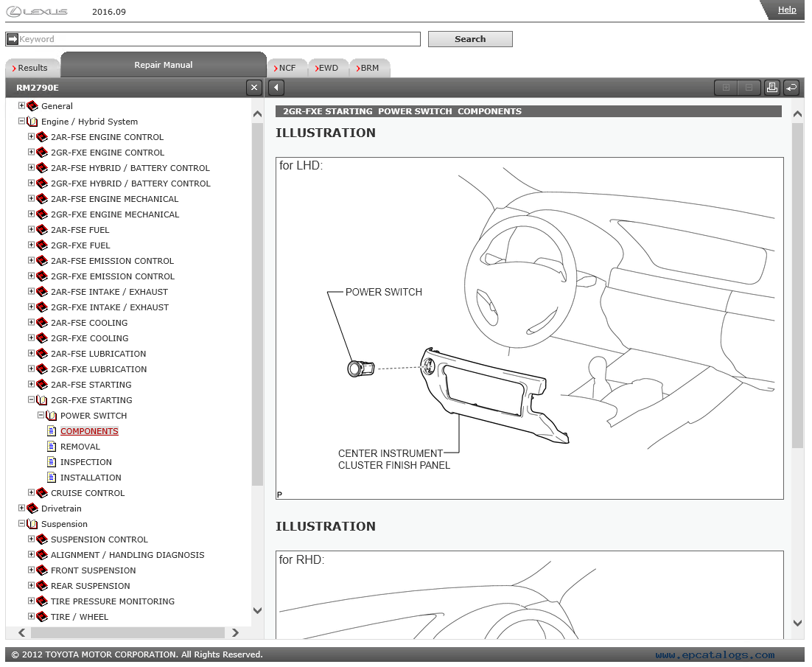Image resolution: width=812 pixels, height=667 pixels.
Task: Open the BRM tab
Action: click(370, 68)
